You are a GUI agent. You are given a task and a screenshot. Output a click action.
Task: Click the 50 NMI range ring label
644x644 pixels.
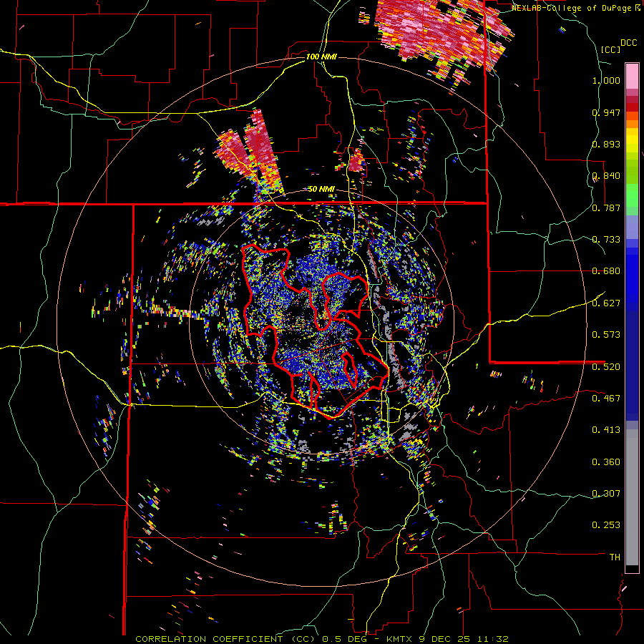[321, 190]
